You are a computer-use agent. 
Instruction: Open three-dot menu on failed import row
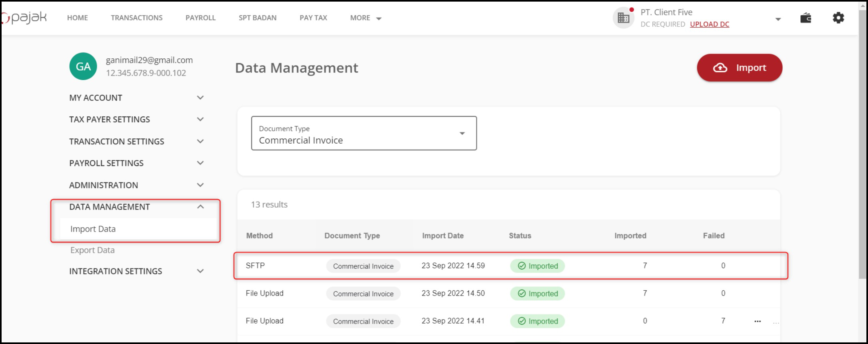(757, 321)
